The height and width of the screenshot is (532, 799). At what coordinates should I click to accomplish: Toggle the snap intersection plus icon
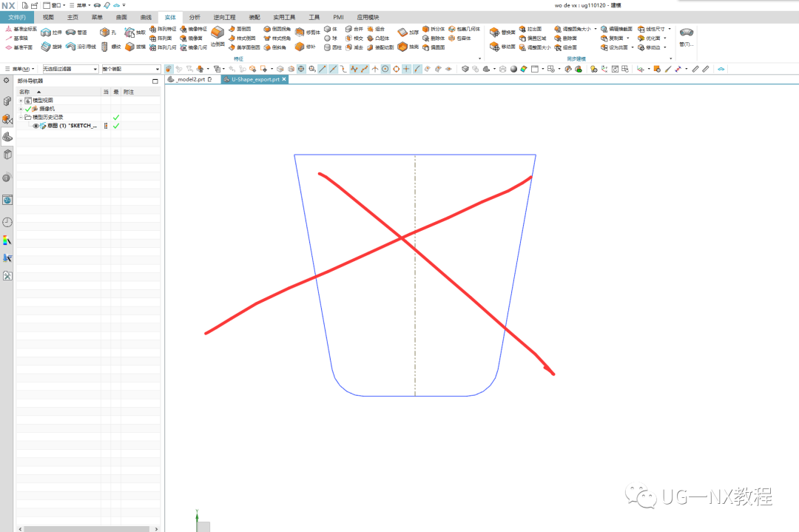coord(406,69)
